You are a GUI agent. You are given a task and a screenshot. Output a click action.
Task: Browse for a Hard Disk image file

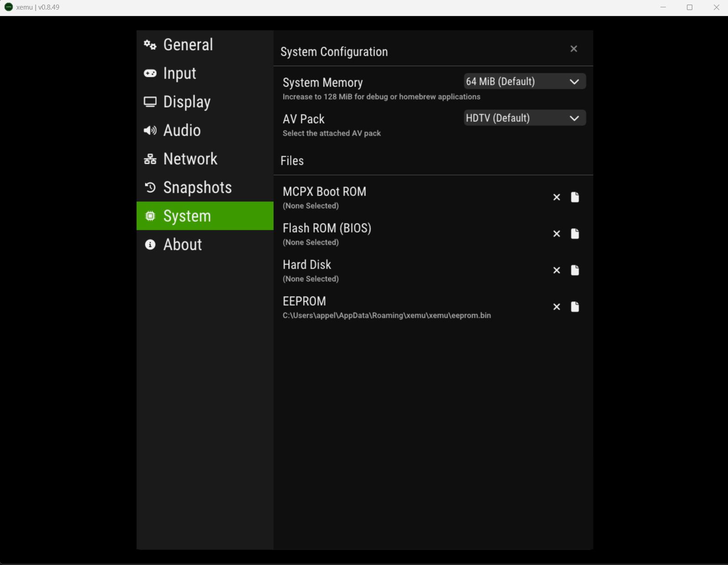point(575,270)
